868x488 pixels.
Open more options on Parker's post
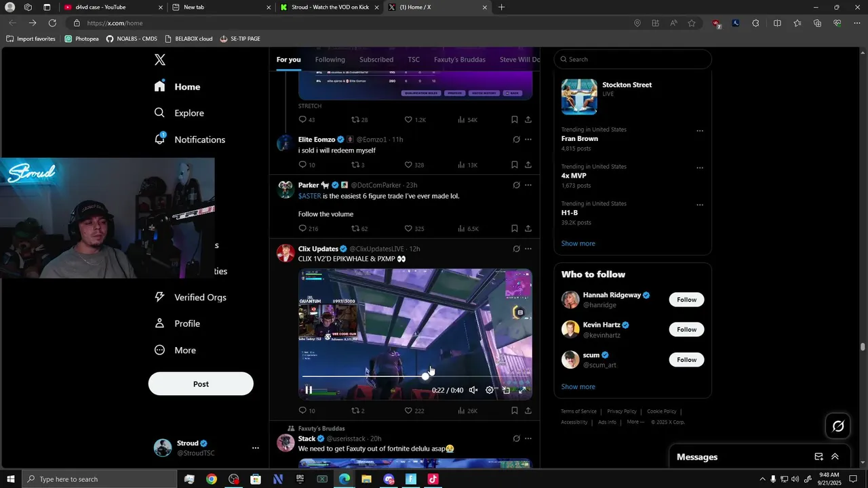tap(528, 185)
